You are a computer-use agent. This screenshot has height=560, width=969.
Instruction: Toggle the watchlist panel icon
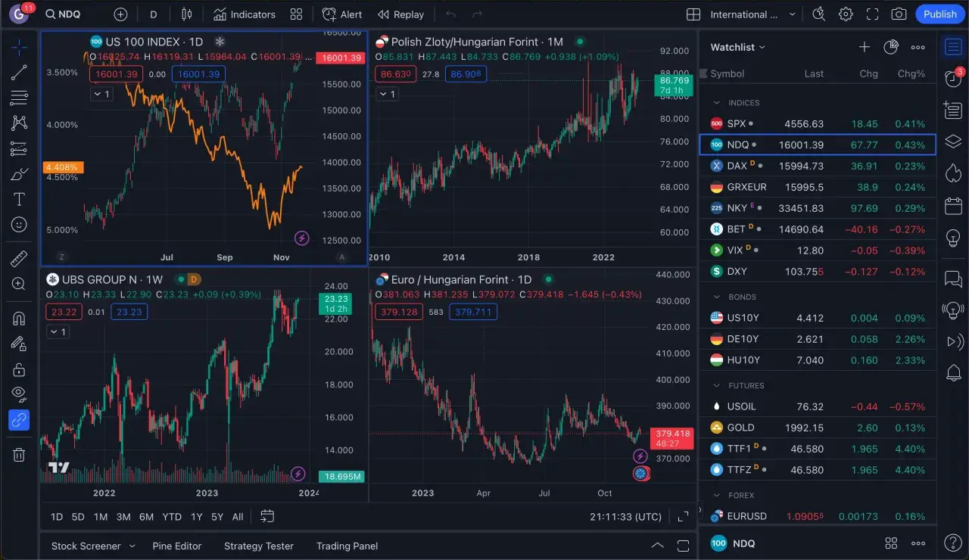(x=953, y=47)
